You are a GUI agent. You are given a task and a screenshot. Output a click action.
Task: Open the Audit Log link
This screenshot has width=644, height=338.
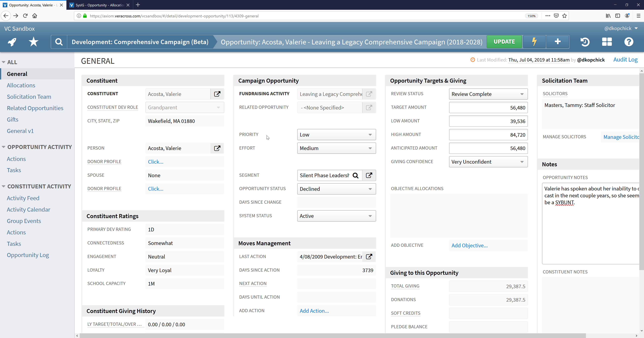(x=625, y=60)
